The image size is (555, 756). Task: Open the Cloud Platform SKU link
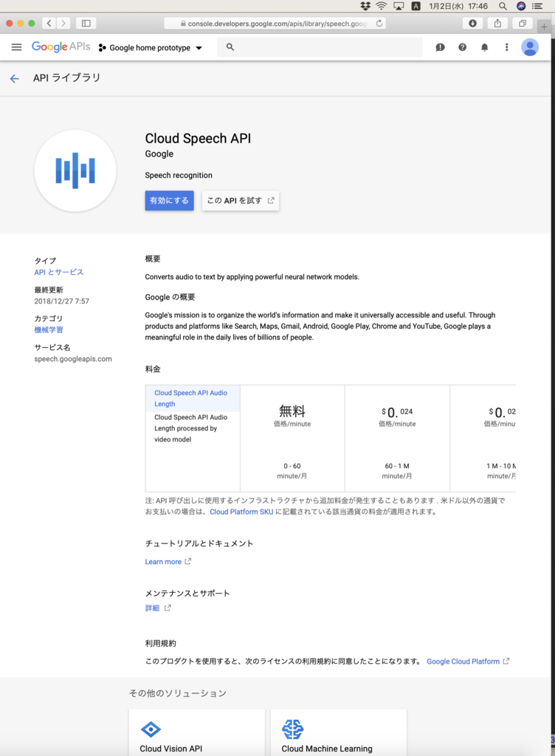coord(241,512)
